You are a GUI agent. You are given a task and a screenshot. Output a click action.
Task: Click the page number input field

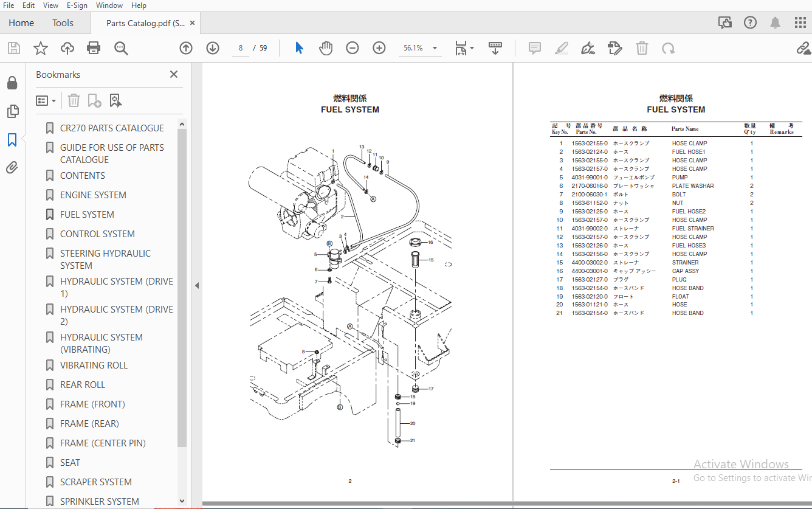(241, 48)
